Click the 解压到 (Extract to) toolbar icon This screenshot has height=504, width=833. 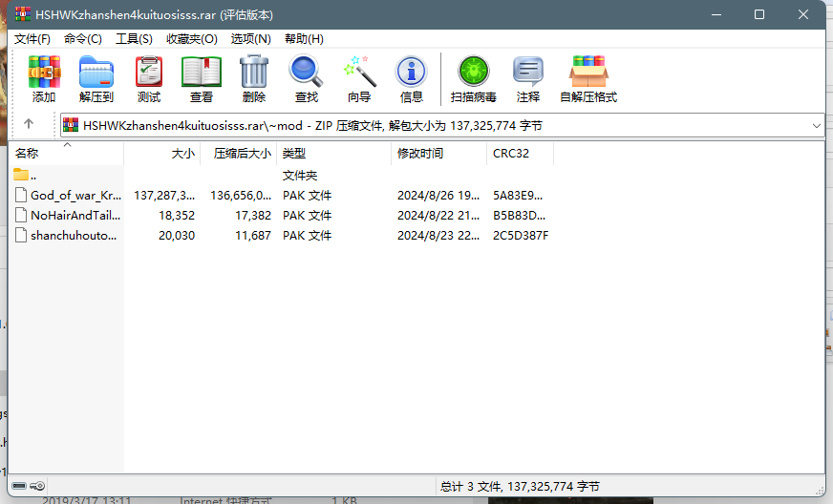pos(96,72)
